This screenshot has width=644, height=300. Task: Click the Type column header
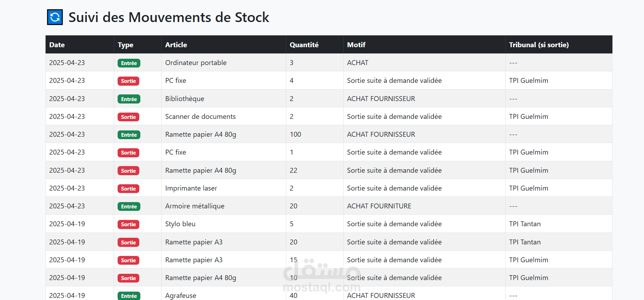tap(125, 45)
